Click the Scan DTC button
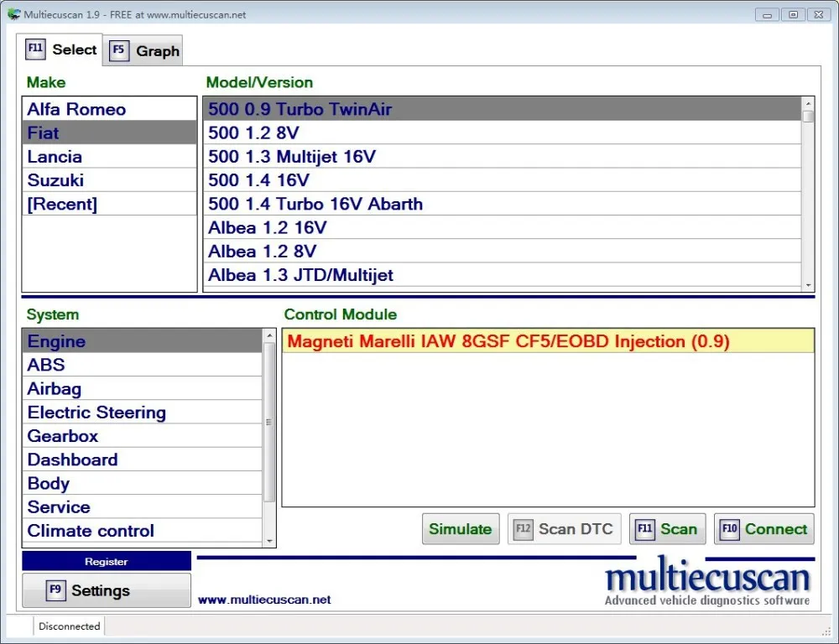 (x=565, y=529)
